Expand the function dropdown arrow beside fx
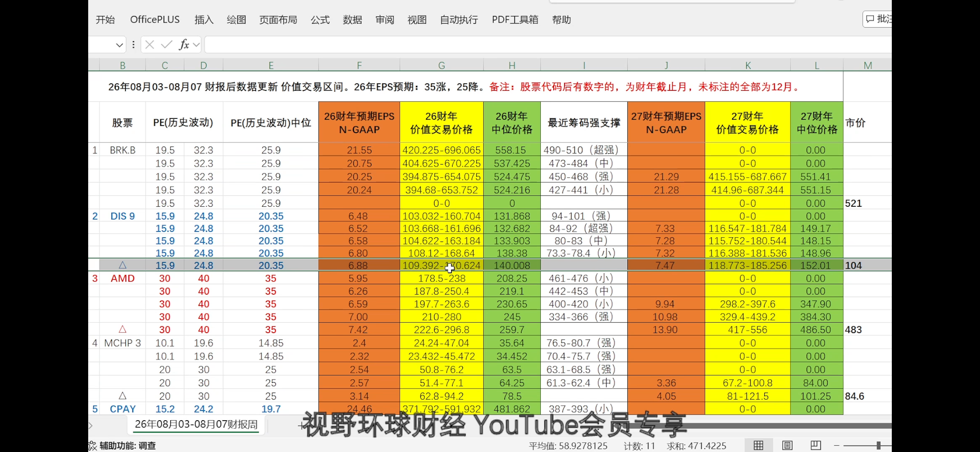The image size is (980, 452). (196, 45)
